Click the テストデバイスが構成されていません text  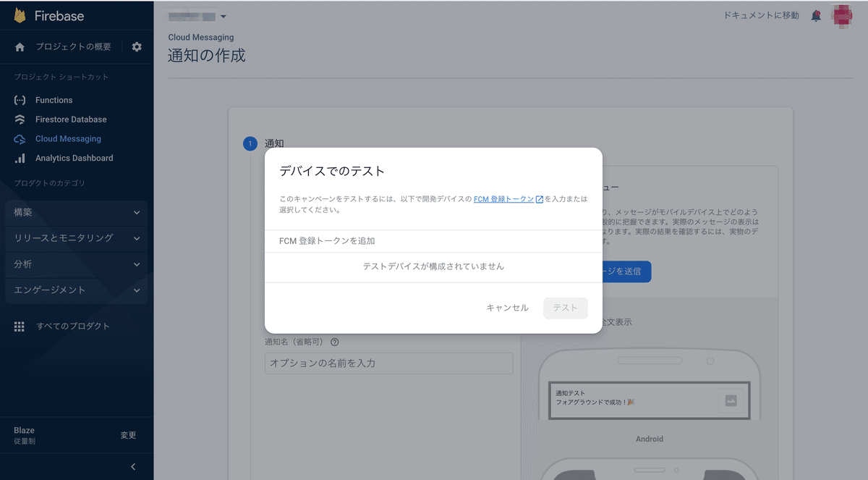[433, 266]
